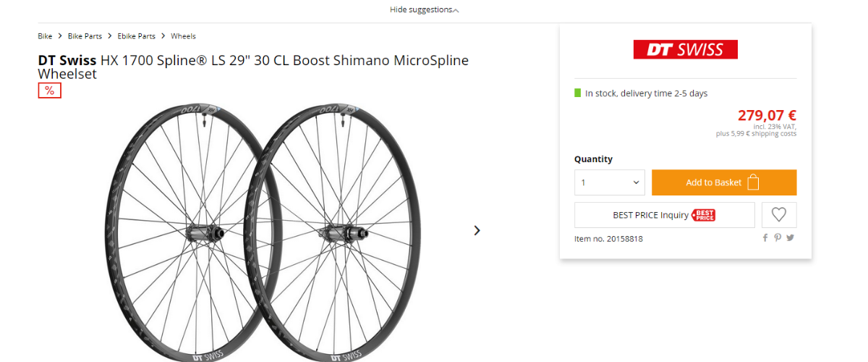The image size is (868, 362).
Task: Navigate to Ebike Parts breadcrumb
Action: tap(136, 36)
